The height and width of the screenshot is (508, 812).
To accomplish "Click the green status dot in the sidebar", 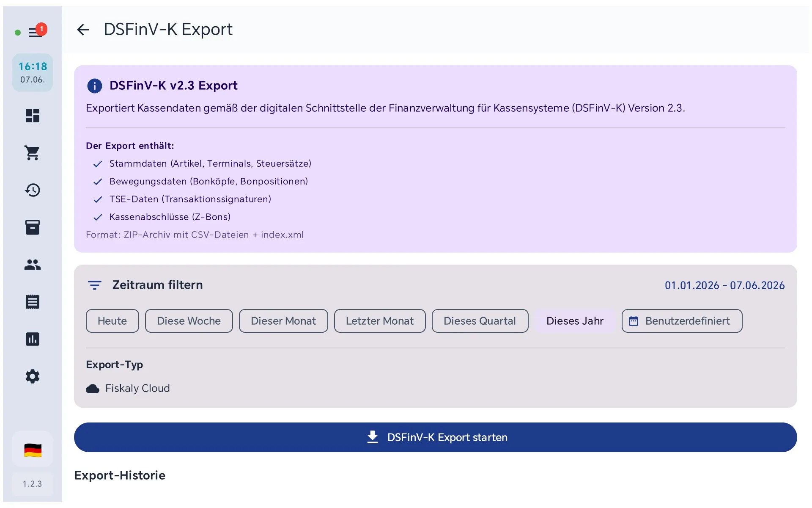I will pos(18,33).
